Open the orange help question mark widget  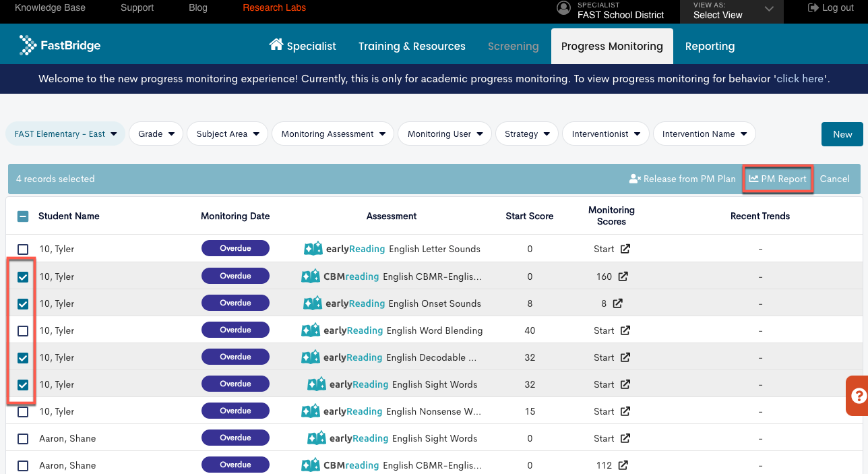[857, 396]
